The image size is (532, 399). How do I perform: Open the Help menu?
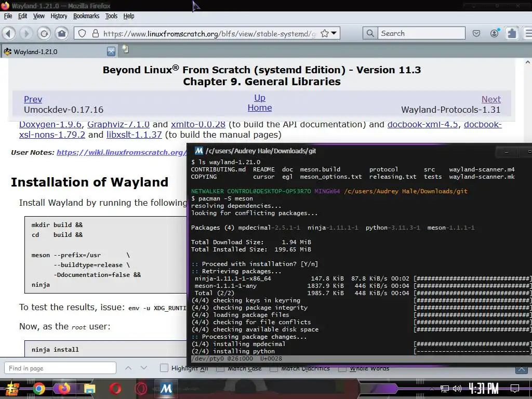coord(129,16)
